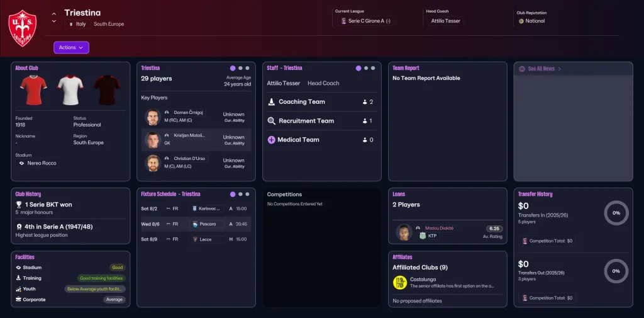Open Christian D'Urso player profile
Screen dimensions: 644x318
click(190, 159)
